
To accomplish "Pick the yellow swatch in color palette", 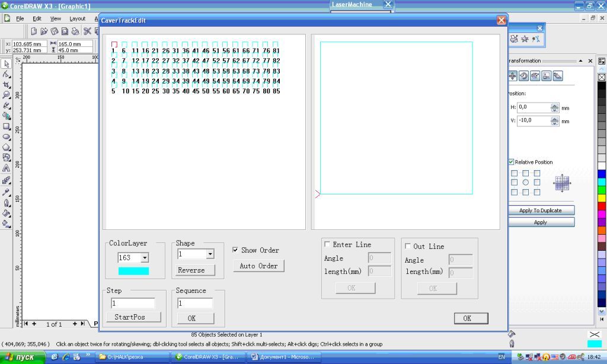I will pyautogui.click(x=602, y=197).
